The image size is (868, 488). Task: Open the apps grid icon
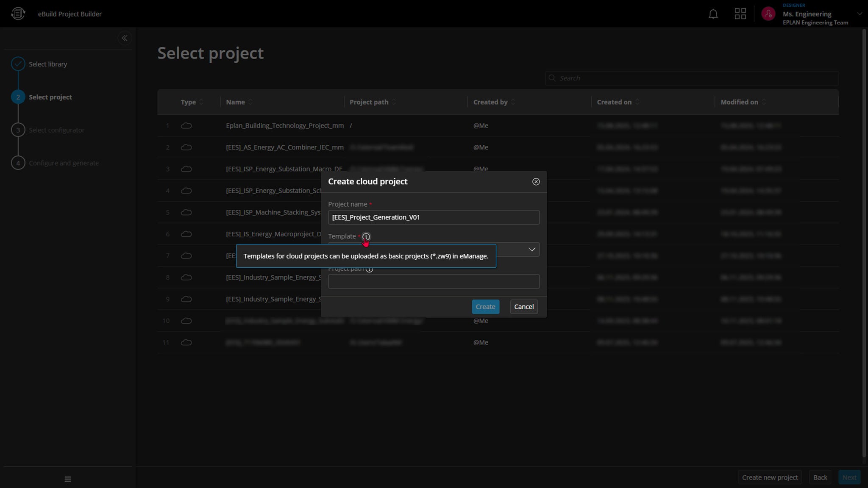pos(740,14)
